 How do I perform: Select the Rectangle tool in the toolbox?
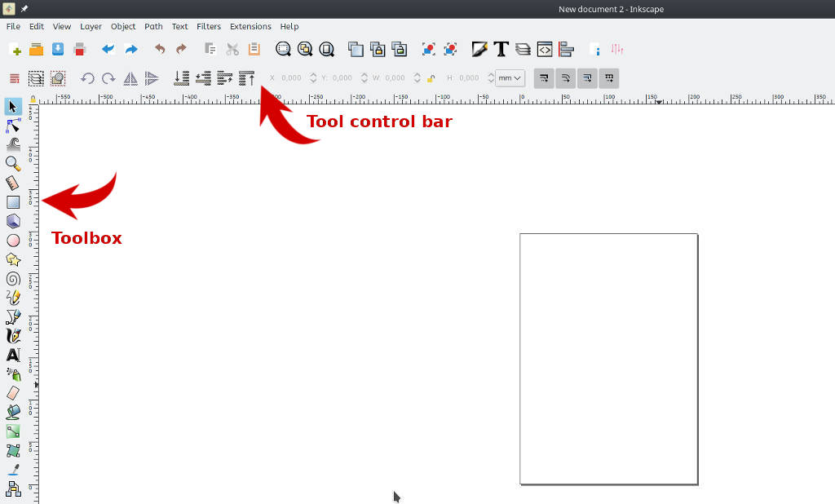[x=11, y=201]
